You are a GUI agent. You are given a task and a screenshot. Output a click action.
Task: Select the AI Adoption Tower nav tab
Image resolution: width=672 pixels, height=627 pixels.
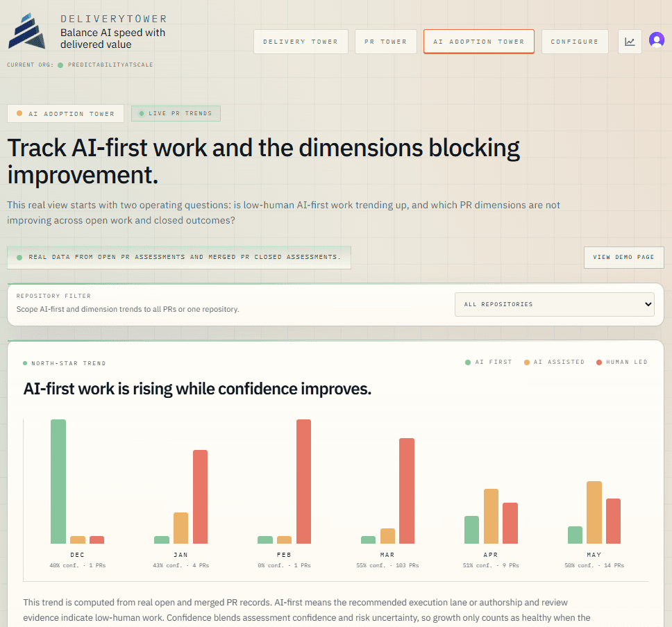pyautogui.click(x=479, y=42)
